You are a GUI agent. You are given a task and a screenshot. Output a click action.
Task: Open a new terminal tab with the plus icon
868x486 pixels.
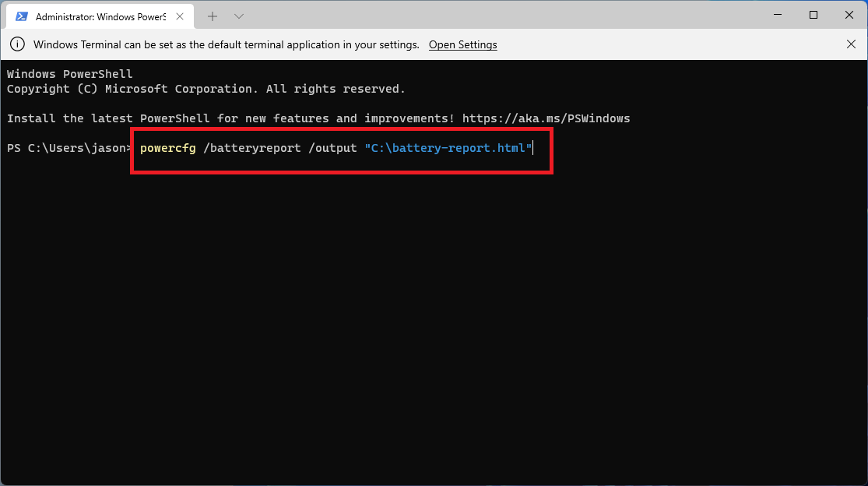coord(212,15)
